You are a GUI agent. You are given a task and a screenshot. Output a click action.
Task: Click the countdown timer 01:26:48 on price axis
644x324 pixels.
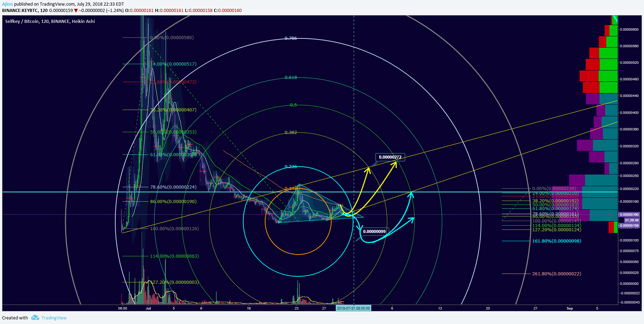(632, 220)
